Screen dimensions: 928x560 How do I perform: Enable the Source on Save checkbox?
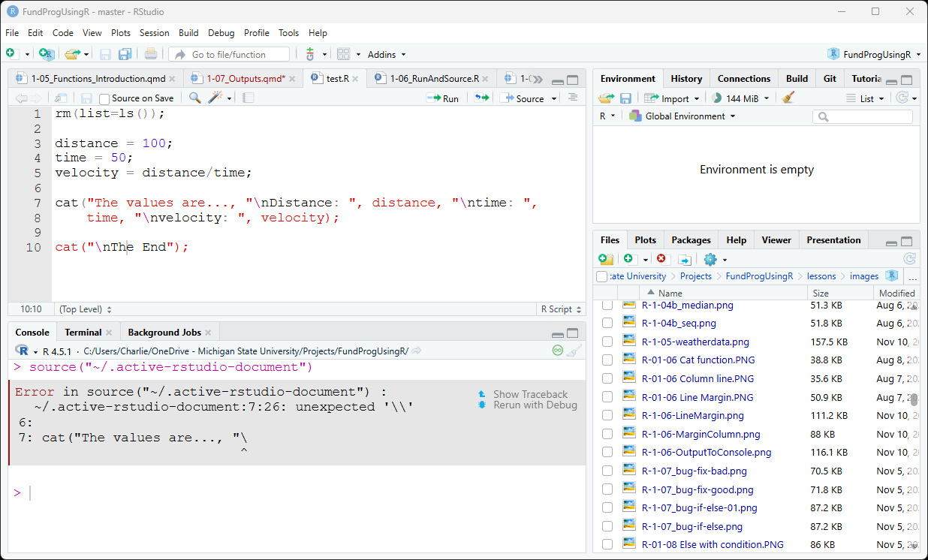(104, 99)
